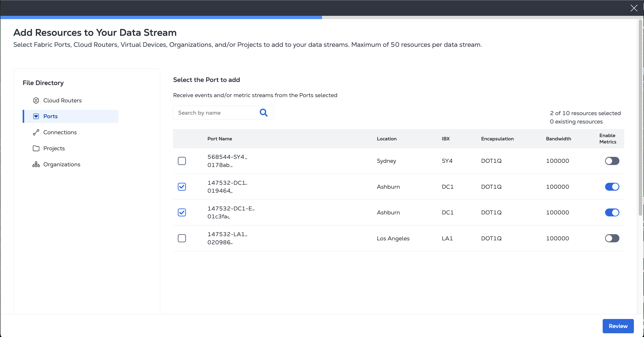The image size is (644, 337).
Task: Click the '2 of 10 resources selected' text
Action: click(x=585, y=113)
